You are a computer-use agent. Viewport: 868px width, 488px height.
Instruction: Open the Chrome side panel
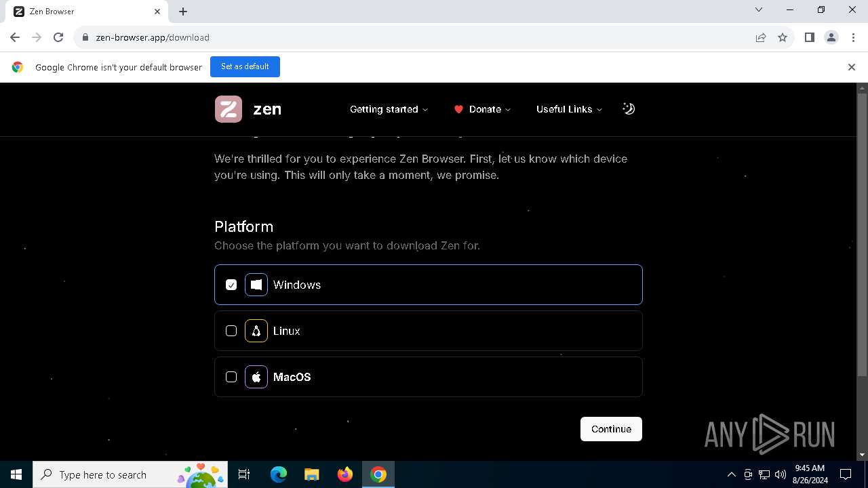pos(809,37)
